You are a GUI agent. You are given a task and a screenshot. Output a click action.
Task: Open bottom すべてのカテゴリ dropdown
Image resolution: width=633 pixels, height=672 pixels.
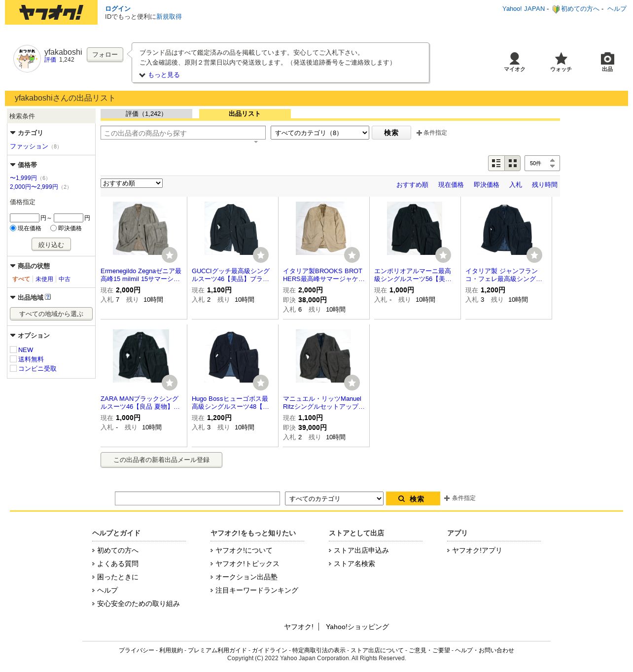pos(334,498)
